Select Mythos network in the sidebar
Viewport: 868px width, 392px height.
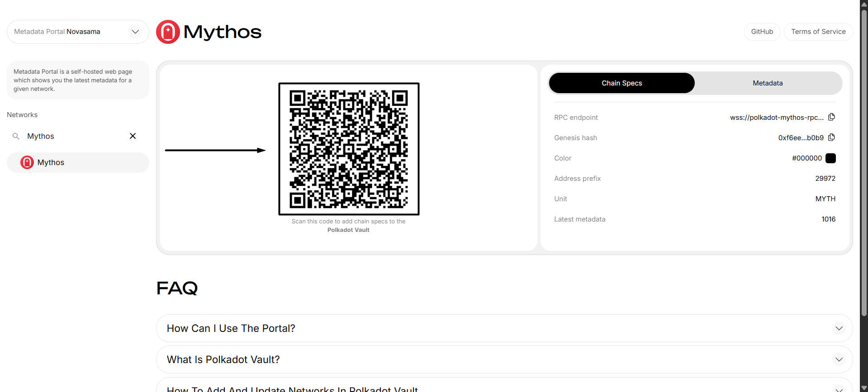point(78,162)
